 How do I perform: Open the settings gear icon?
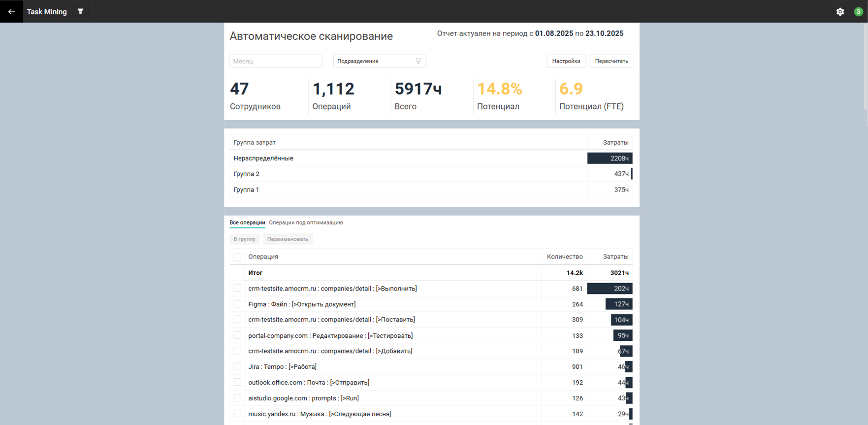[x=840, y=11]
